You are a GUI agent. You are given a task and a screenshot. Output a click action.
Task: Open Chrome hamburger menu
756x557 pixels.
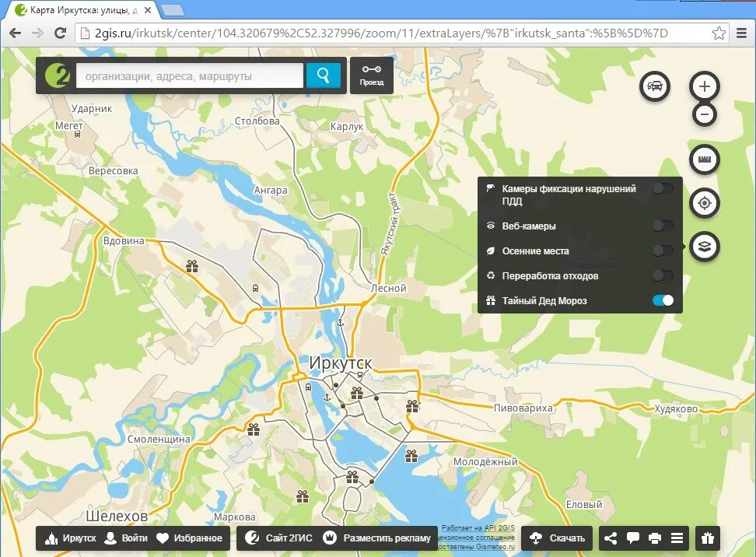click(742, 33)
